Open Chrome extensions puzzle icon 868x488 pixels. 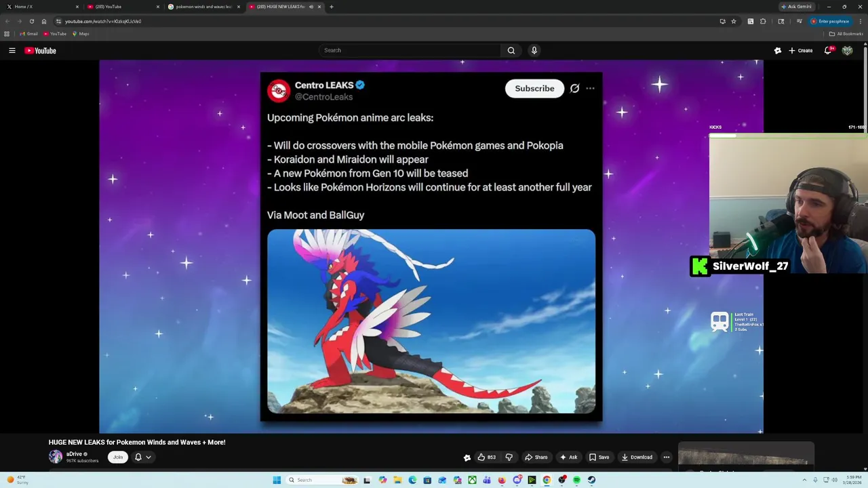point(763,21)
